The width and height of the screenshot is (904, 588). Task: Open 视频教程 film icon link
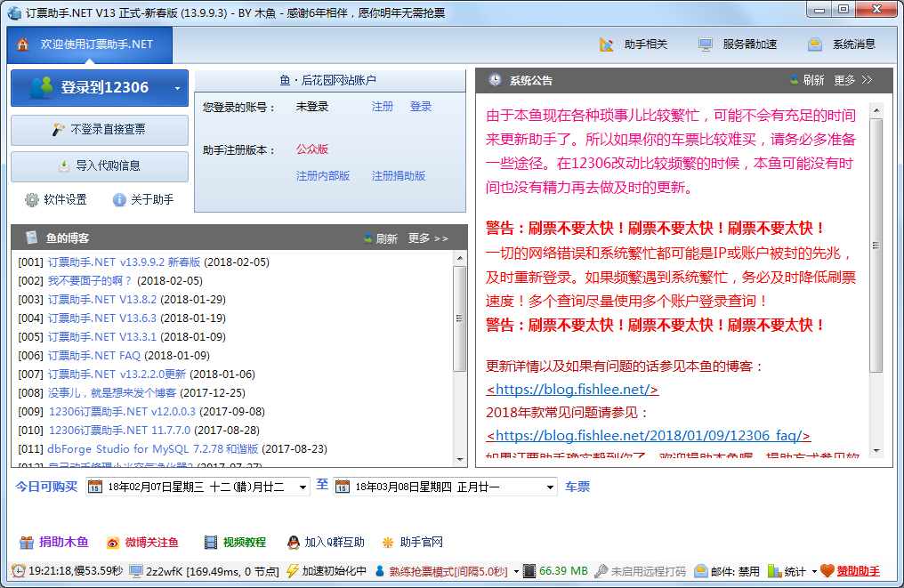click(235, 543)
